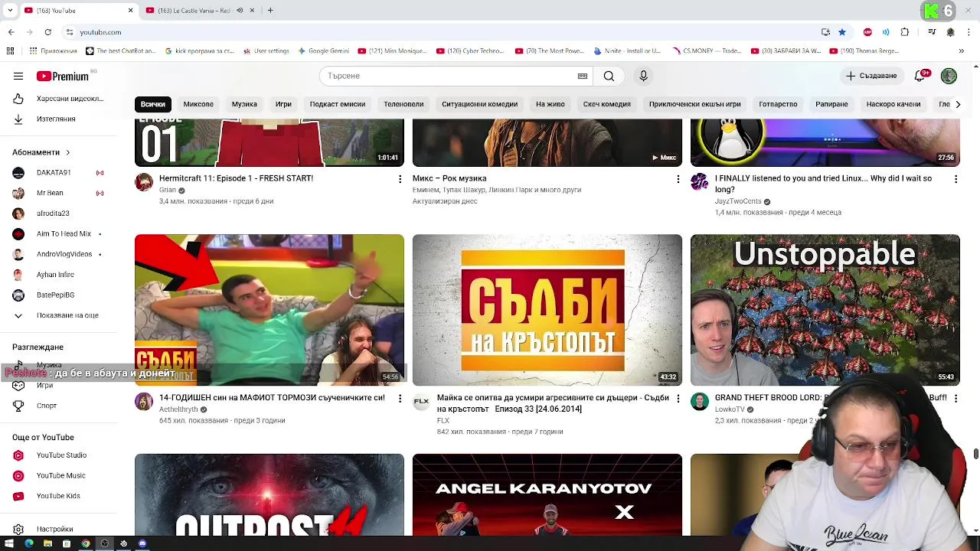Open options menu for Рок музика mix
This screenshot has width=980, height=551.
coord(678,179)
